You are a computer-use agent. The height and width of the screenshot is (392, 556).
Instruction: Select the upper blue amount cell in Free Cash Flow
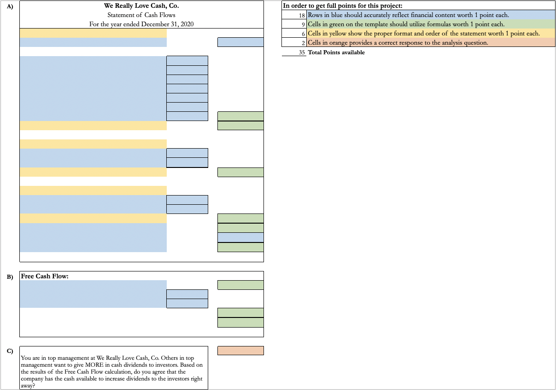(187, 294)
